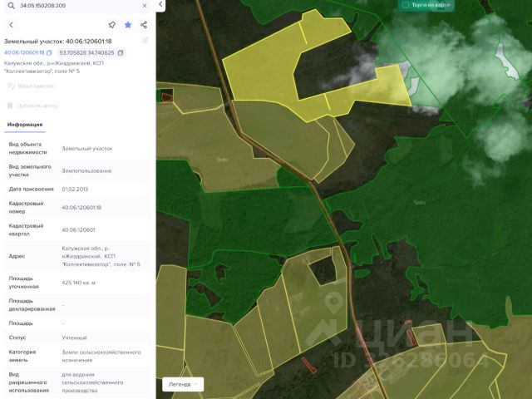Click 'Добавить метку' add label
Screen dimensions: 532x399
point(37,106)
